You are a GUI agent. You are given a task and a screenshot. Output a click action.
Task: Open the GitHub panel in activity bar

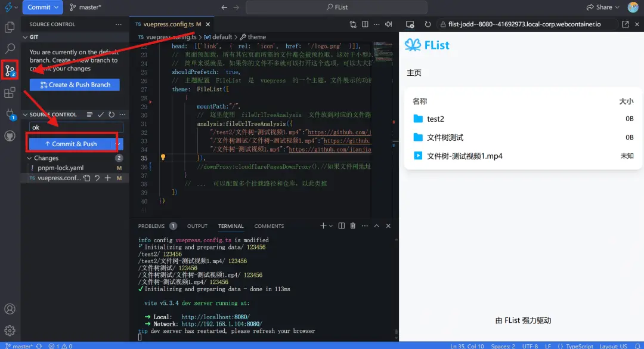10,136
